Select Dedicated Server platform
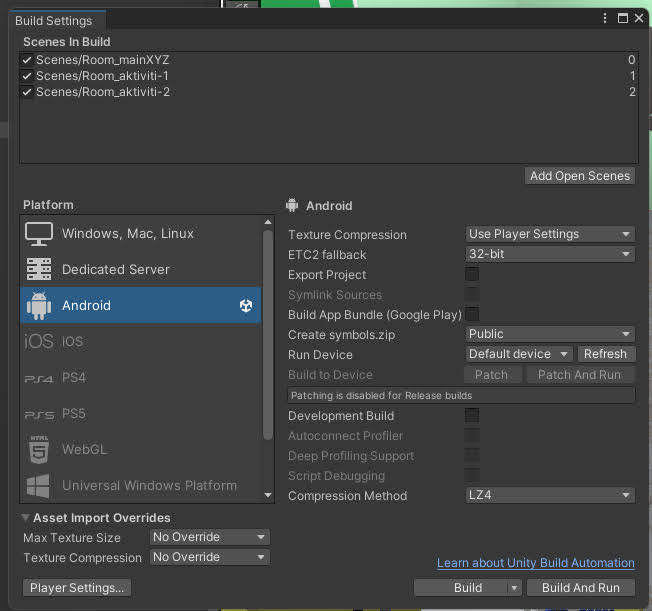The image size is (652, 611). pyautogui.click(x=141, y=269)
